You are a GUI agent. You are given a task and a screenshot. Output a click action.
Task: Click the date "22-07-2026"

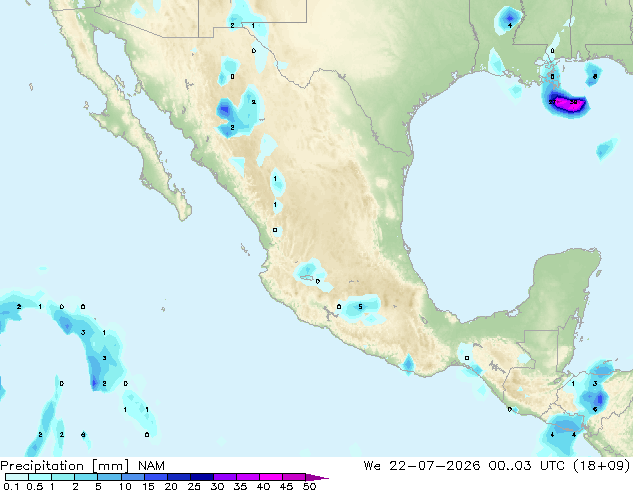click(x=435, y=466)
